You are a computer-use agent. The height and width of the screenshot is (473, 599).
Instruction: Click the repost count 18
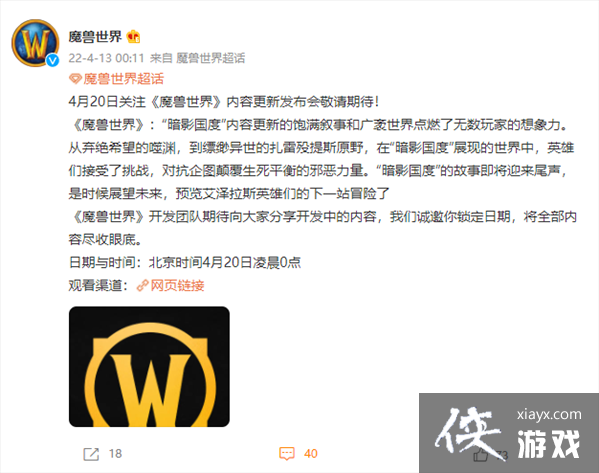coord(115,454)
